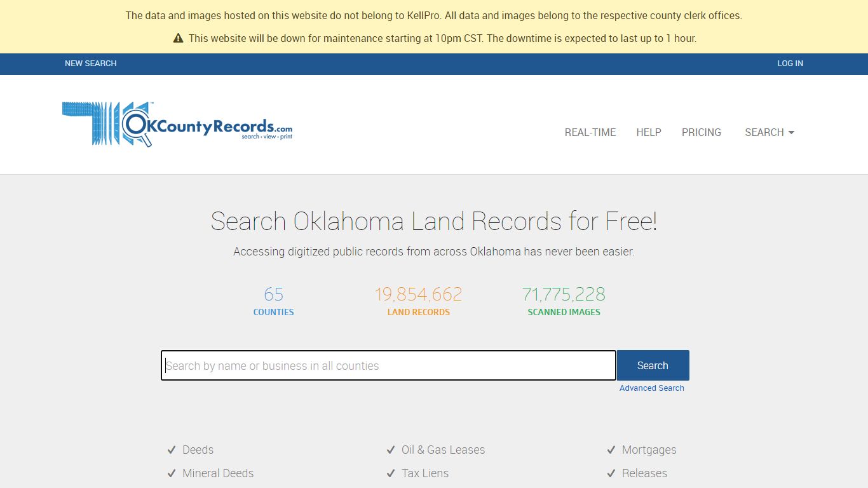Click the Releases list item
868x488 pixels.
[x=644, y=473]
